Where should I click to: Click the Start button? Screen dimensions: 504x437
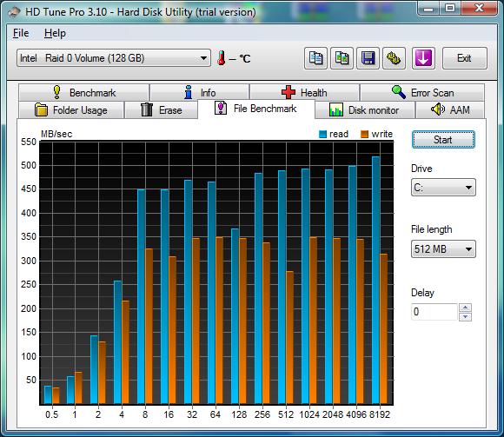point(443,140)
